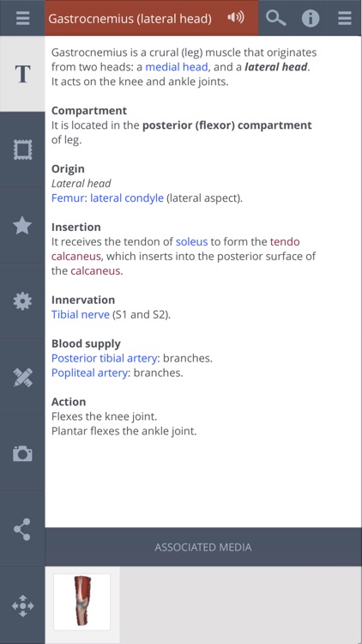Open the settings gear in sidebar
Viewport: 362px width, 644px height.
(x=22, y=301)
